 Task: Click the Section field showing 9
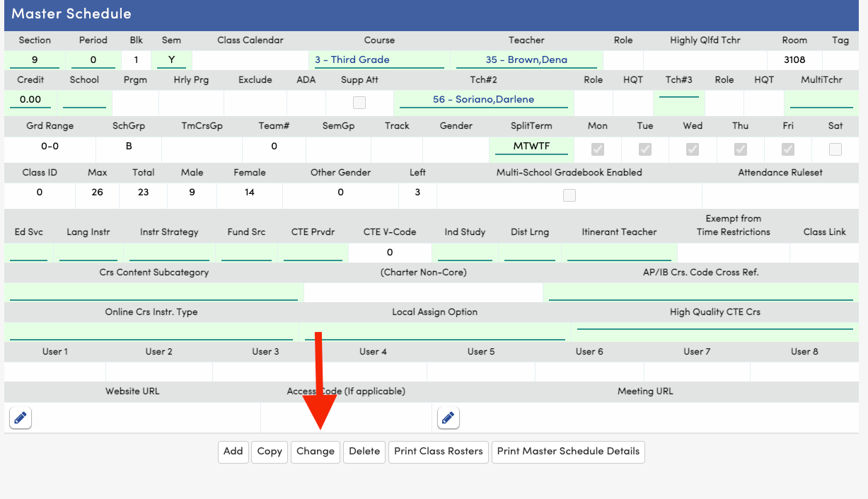(35, 60)
